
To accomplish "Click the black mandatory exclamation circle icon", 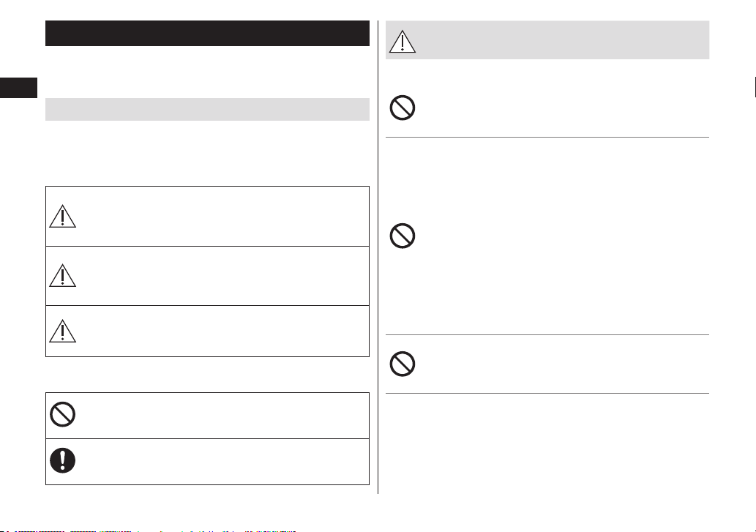I will [63, 460].
